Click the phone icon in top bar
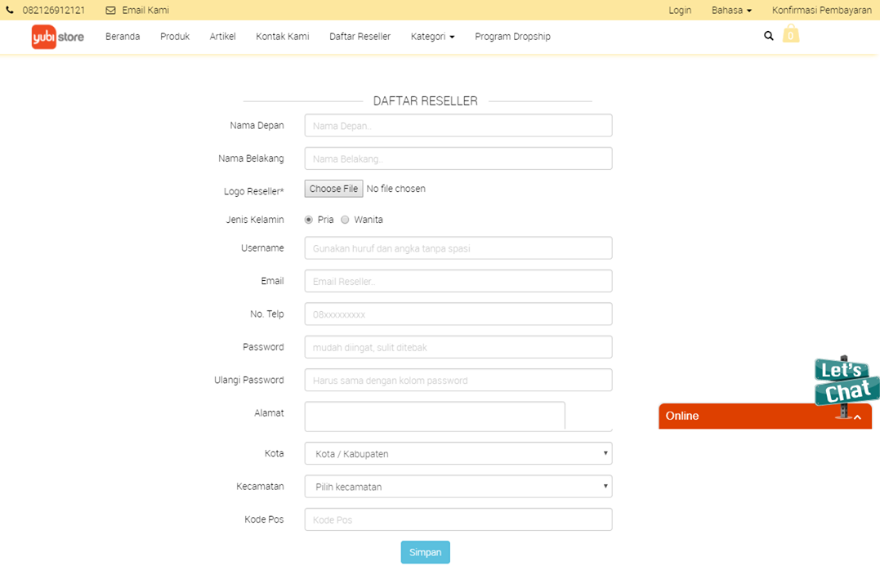 tap(10, 10)
